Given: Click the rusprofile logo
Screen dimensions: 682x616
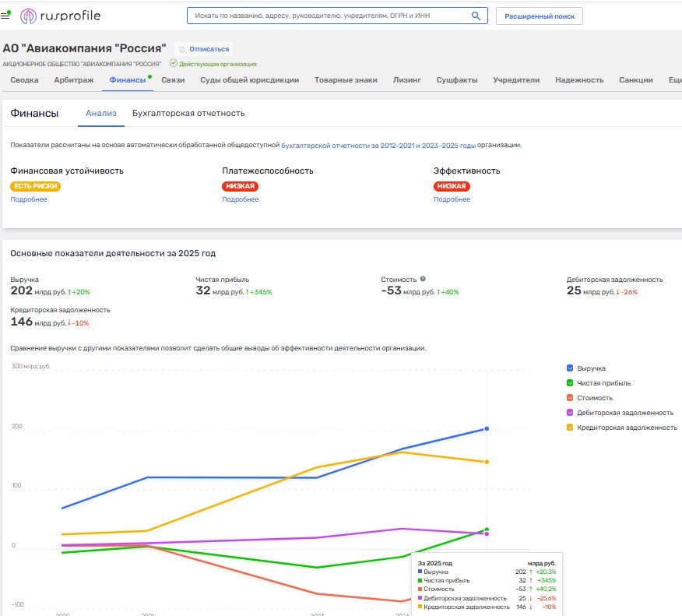Looking at the screenshot, I should tap(61, 16).
